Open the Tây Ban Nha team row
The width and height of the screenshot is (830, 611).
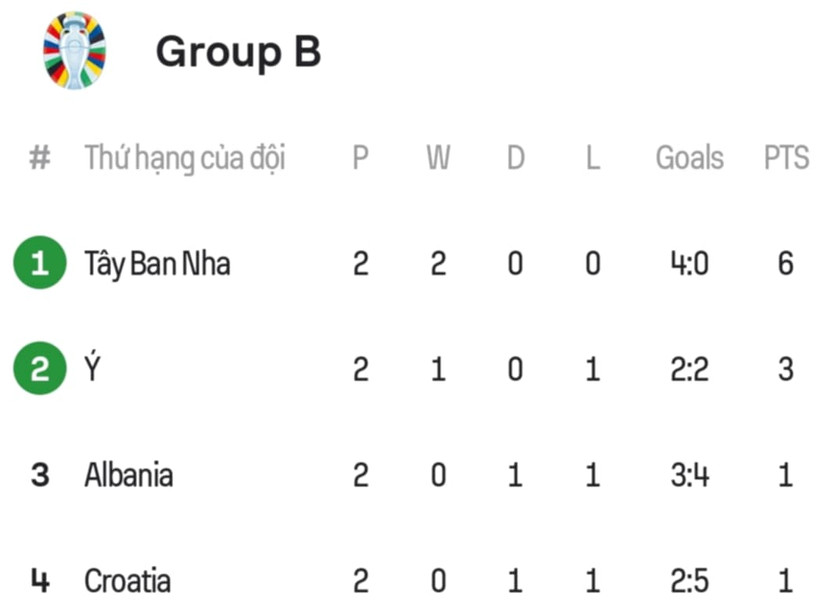157,264
